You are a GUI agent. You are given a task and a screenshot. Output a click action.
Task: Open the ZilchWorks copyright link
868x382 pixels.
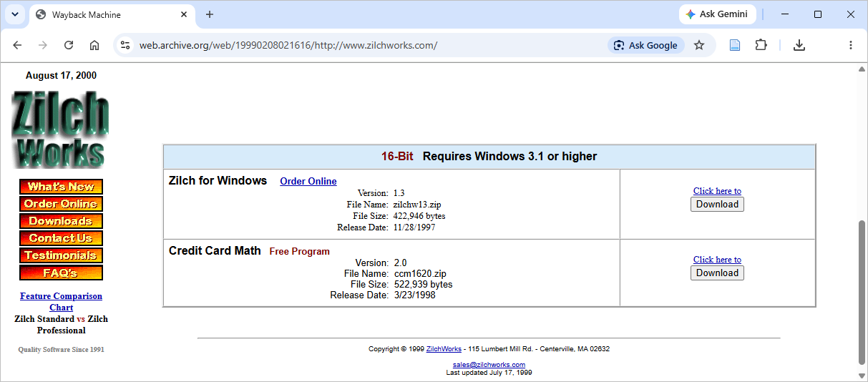click(444, 349)
